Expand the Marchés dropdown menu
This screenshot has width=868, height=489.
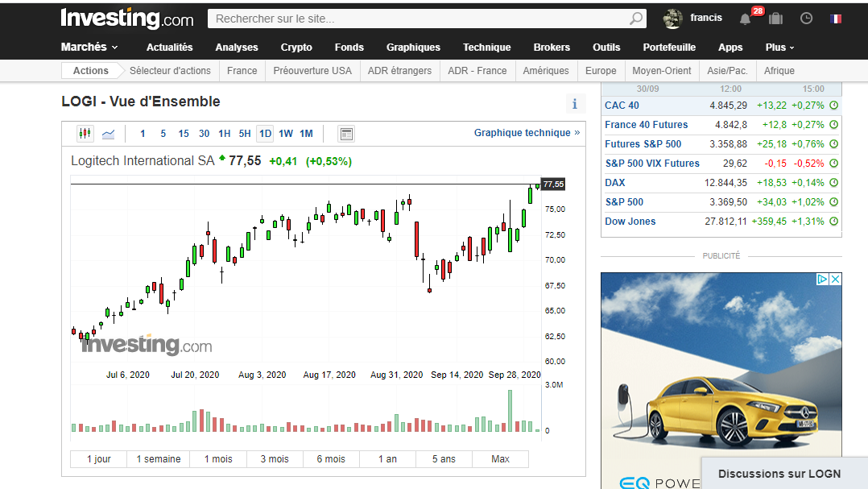(89, 47)
